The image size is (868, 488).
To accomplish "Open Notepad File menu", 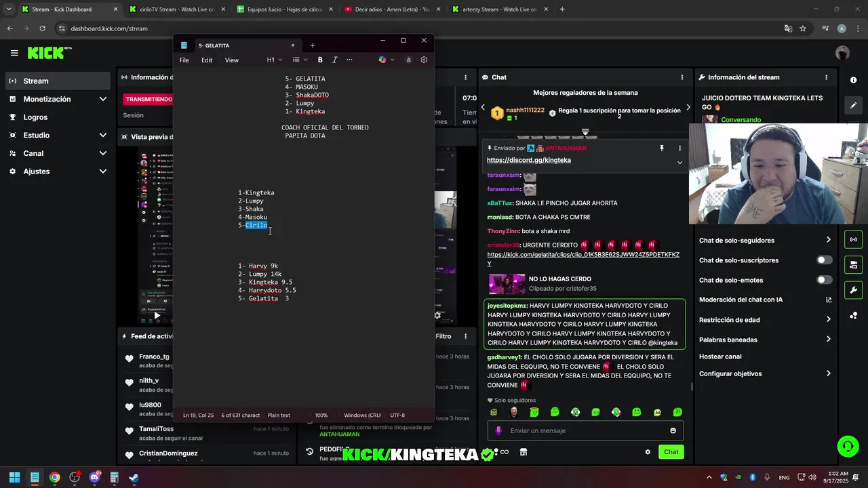I will (184, 60).
